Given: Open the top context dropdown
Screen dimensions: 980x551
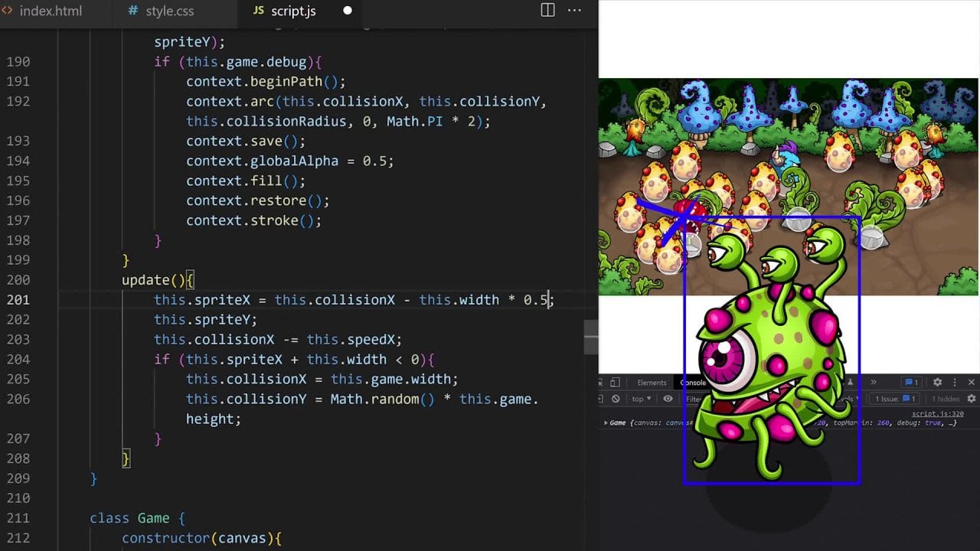Looking at the screenshot, I should tap(641, 399).
